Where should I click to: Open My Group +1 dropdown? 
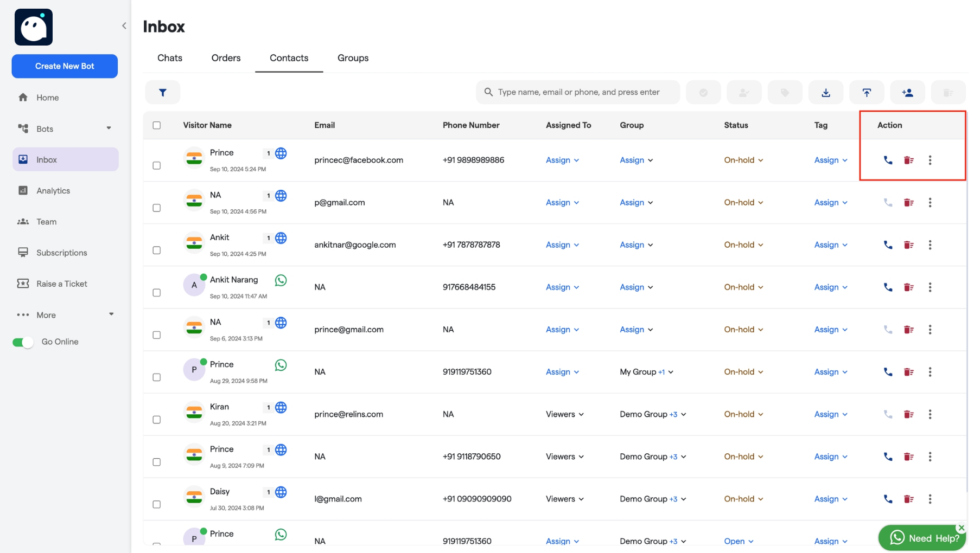(647, 372)
